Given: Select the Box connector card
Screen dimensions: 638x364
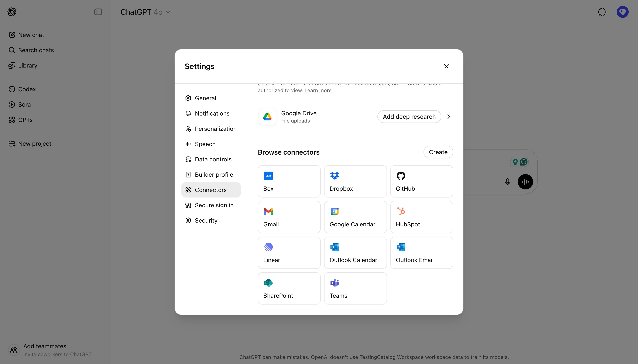Looking at the screenshot, I should click(289, 181).
